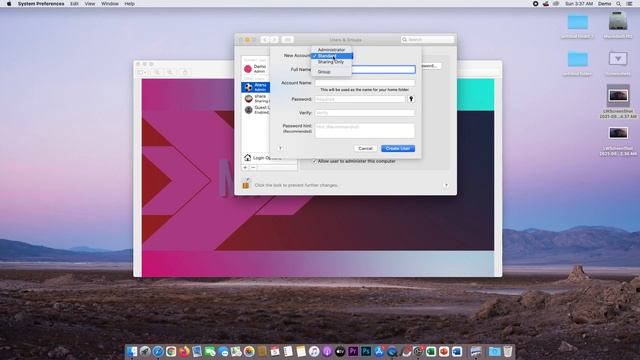The width and height of the screenshot is (640, 360).
Task: Open the Apple menu
Action: coord(9,4)
